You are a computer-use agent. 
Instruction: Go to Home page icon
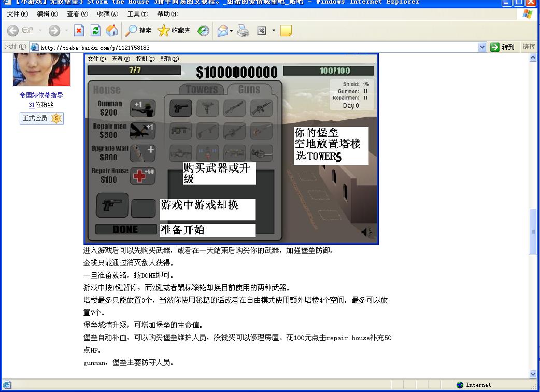pos(112,31)
